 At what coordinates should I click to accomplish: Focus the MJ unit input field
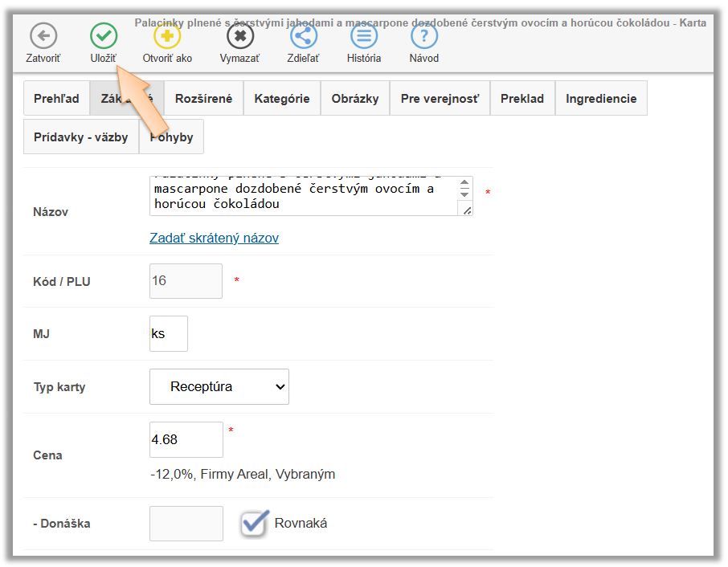coord(168,333)
